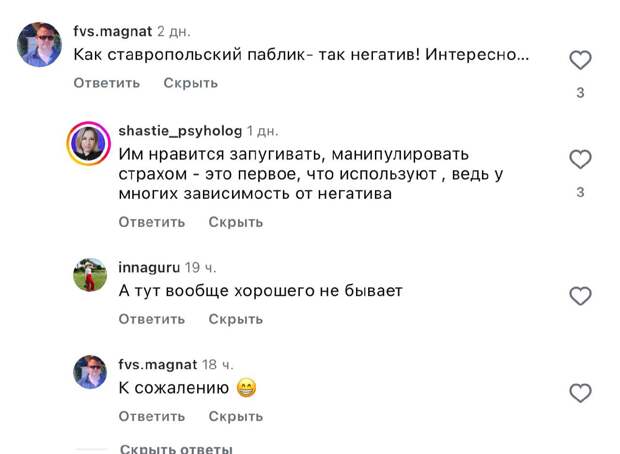The image size is (620, 454).
Task: Reply to shastie_psyholog's comment
Action: coord(152,222)
